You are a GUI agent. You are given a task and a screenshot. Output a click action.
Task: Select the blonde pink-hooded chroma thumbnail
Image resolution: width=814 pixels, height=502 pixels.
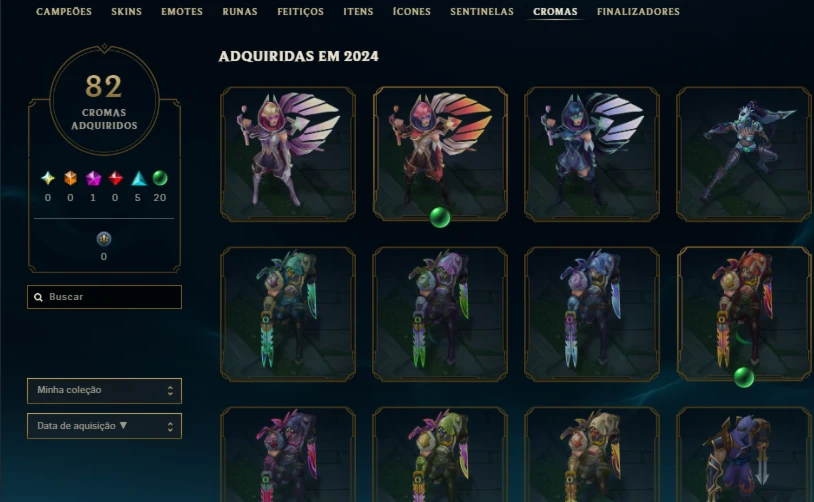[288, 154]
